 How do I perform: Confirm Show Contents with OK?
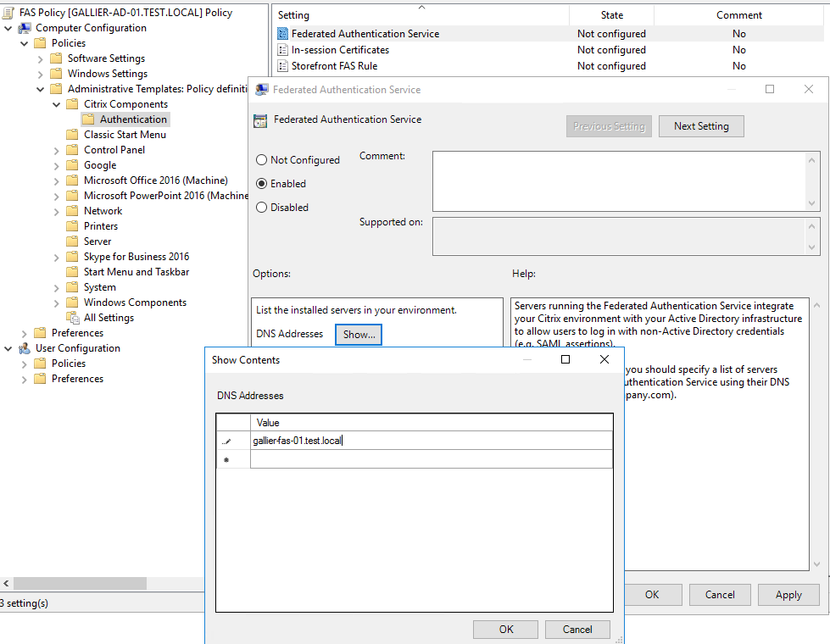click(505, 630)
